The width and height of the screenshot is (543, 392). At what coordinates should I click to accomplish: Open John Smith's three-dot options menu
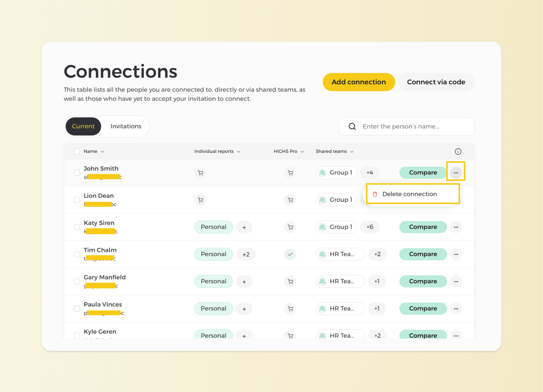(456, 172)
